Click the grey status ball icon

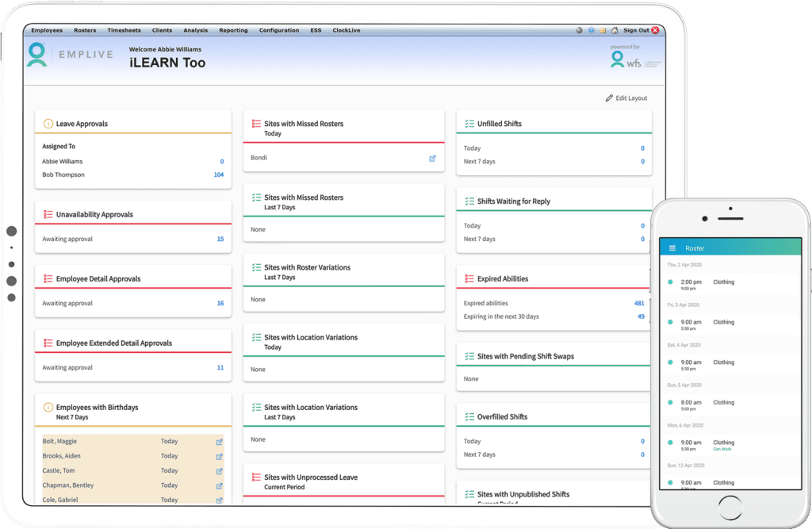579,30
